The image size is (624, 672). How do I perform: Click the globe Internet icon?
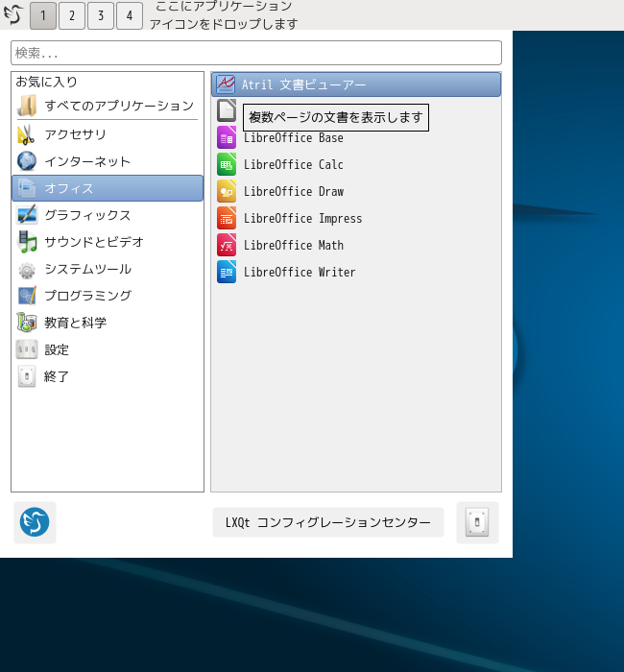(x=27, y=161)
